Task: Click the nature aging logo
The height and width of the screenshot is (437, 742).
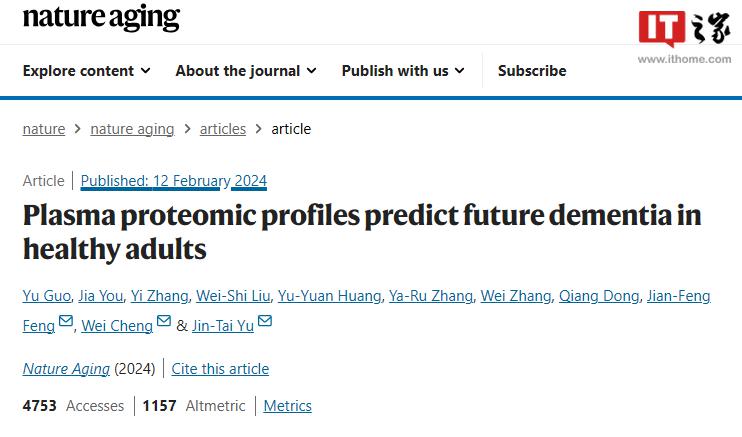Action: [x=101, y=18]
